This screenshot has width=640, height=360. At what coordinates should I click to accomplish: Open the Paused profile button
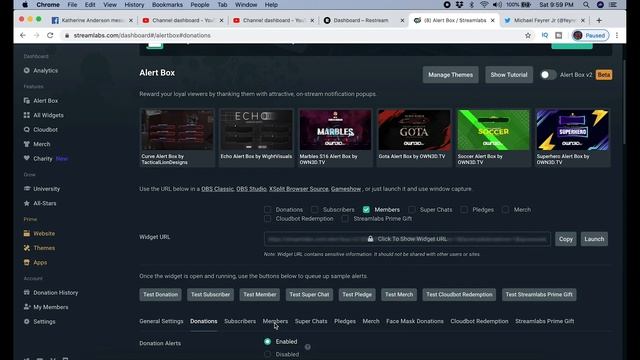point(590,36)
